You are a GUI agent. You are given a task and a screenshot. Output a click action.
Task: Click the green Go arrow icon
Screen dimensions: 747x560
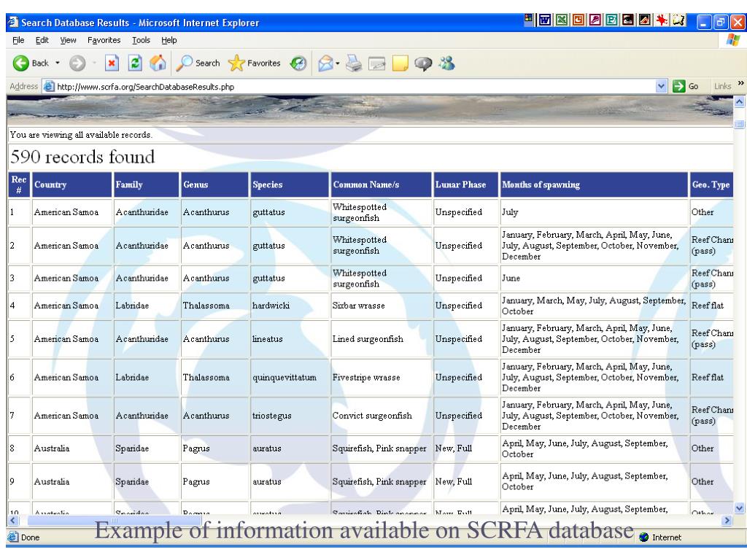point(678,86)
